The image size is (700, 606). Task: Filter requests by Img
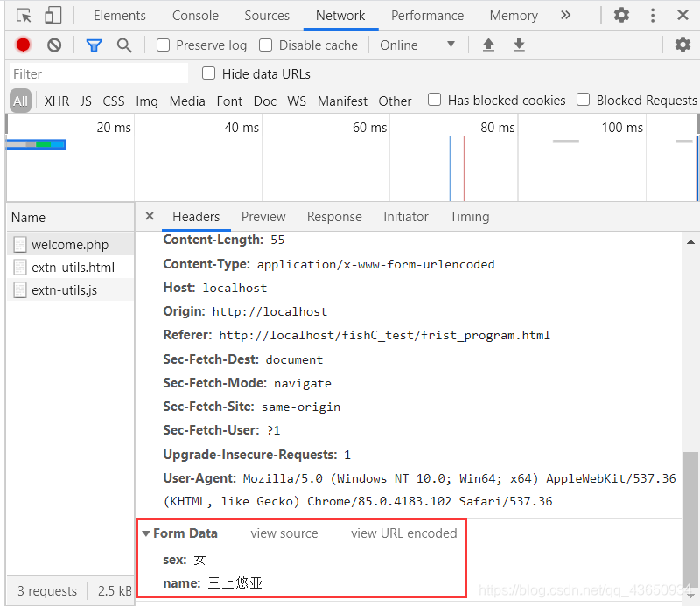pyautogui.click(x=147, y=101)
